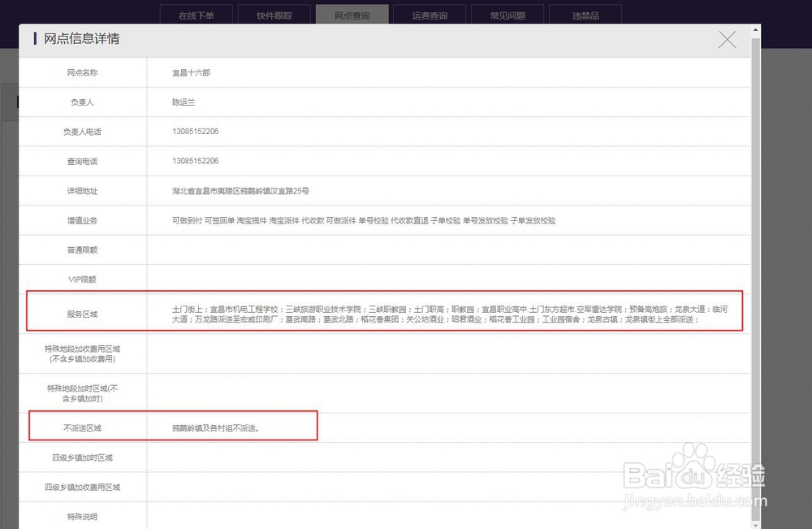Screen dimensions: 812x529
Task: Click the 四级乡镇加收费用区域 label
Action: 82,487
